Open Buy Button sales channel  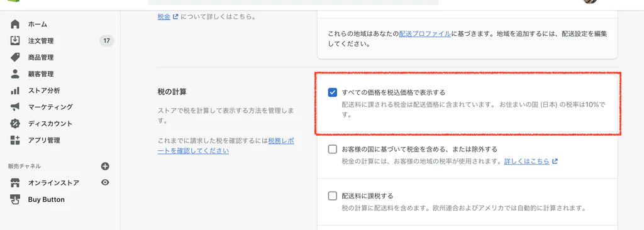(x=47, y=200)
